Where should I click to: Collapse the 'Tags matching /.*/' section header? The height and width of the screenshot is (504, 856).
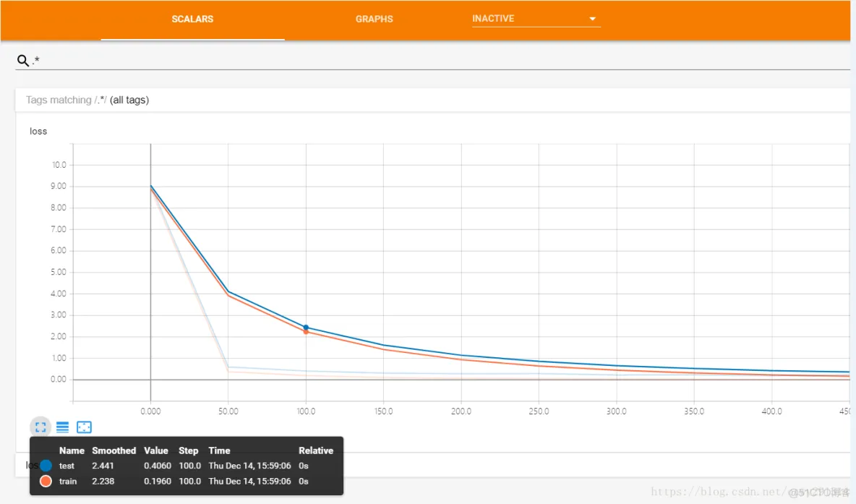[x=432, y=100]
